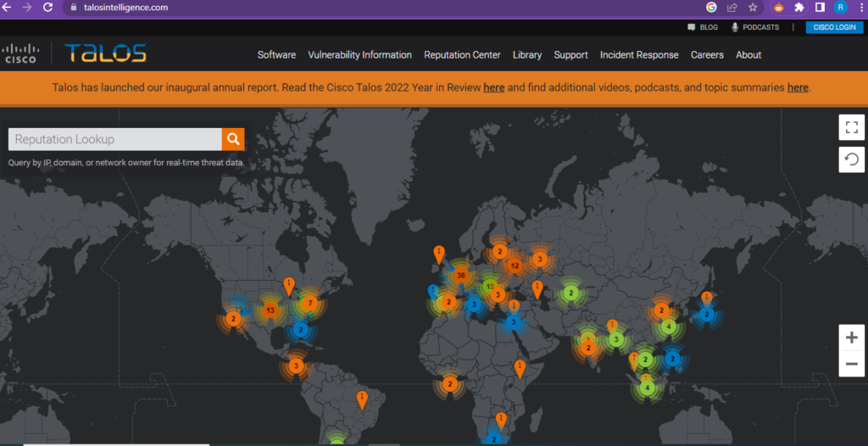
Task: Click the Cisco logo
Action: tap(19, 53)
